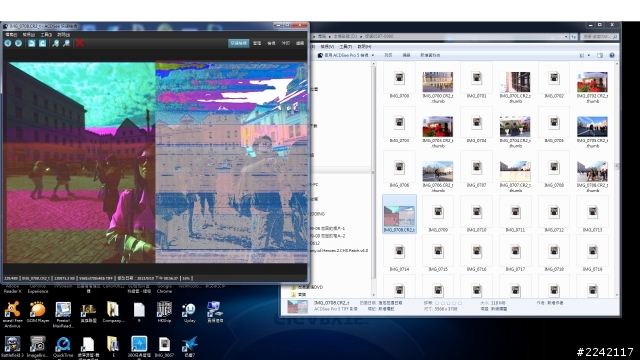Click the zoom out magnifier icon
Viewport: 640px width, 360px height.
coord(66,43)
